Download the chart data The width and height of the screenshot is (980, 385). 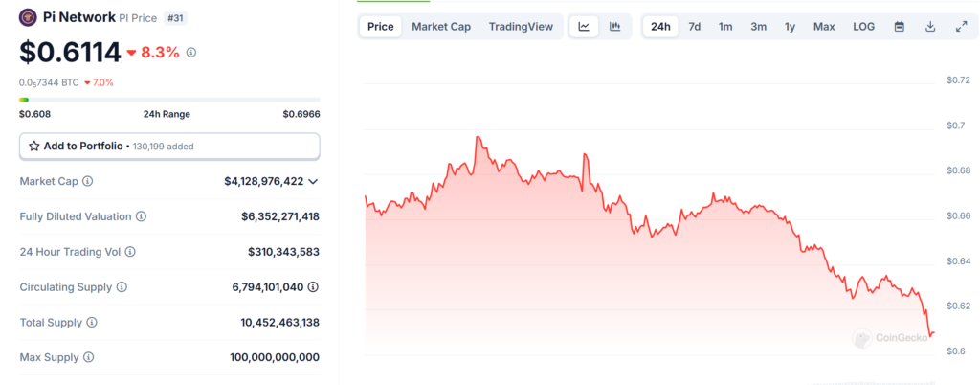[x=929, y=26]
